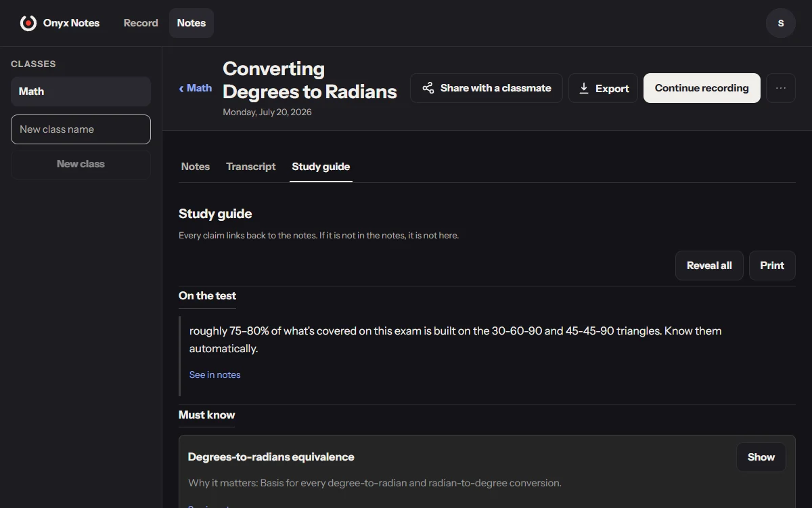Viewport: 812px width, 508px height.
Task: Click the Converting Degrees to Radians title
Action: point(310,80)
